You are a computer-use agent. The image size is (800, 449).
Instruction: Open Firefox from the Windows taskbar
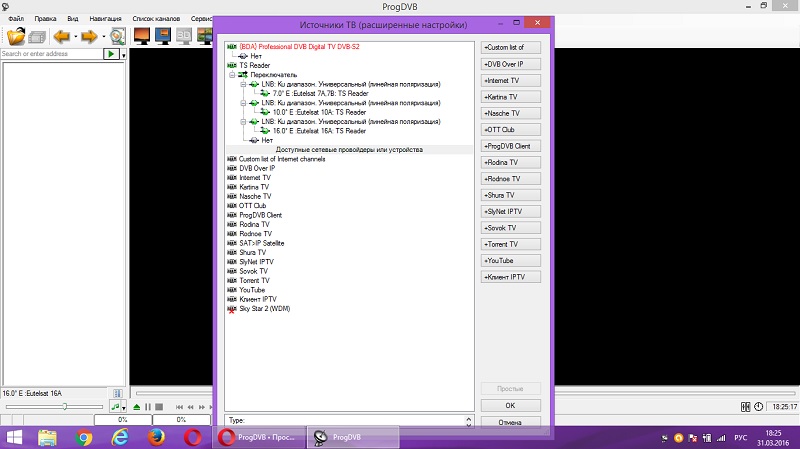point(156,437)
